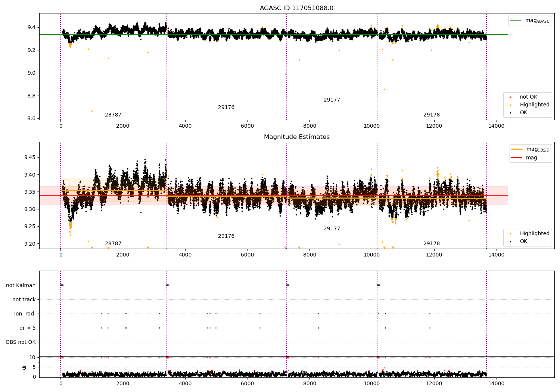Select the red 'mag' legend entry
The width and height of the screenshot is (560, 392).
[525, 158]
